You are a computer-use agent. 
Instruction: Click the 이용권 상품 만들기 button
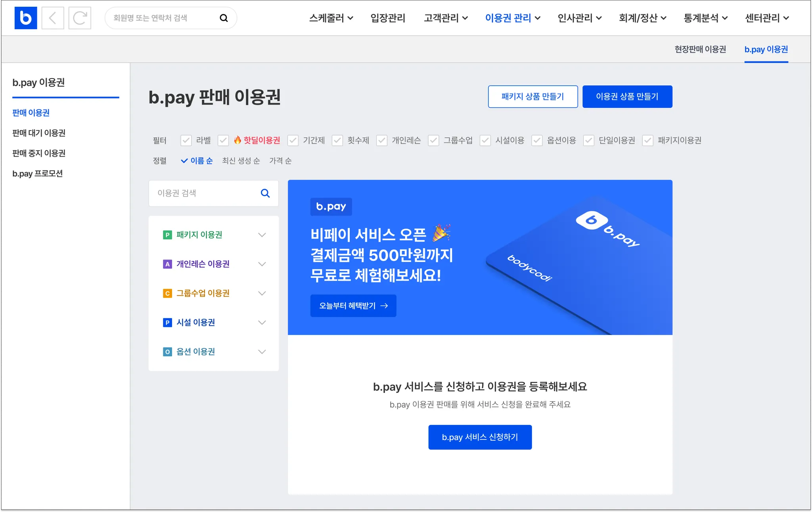627,97
